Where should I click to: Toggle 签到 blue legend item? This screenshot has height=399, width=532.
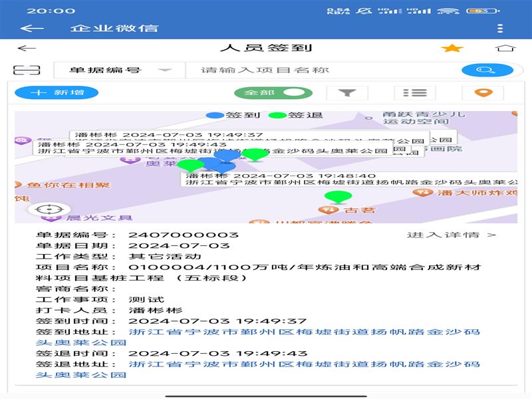coord(225,115)
